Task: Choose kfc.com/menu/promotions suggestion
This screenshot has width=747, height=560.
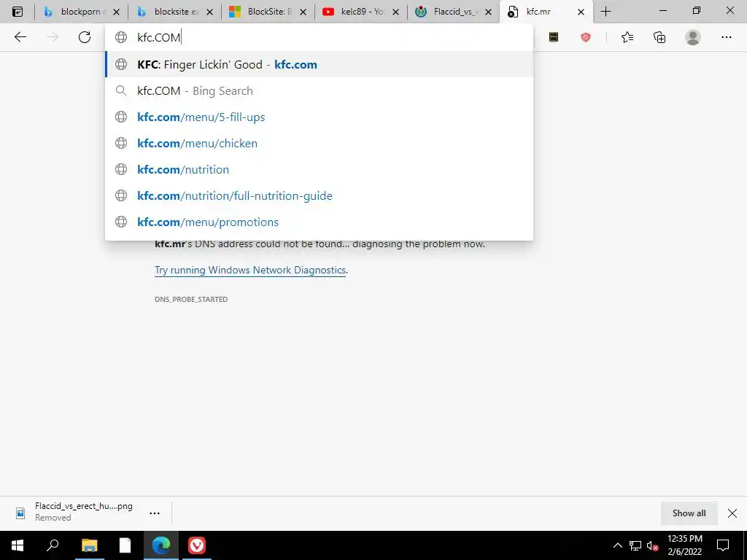Action: [x=320, y=222]
